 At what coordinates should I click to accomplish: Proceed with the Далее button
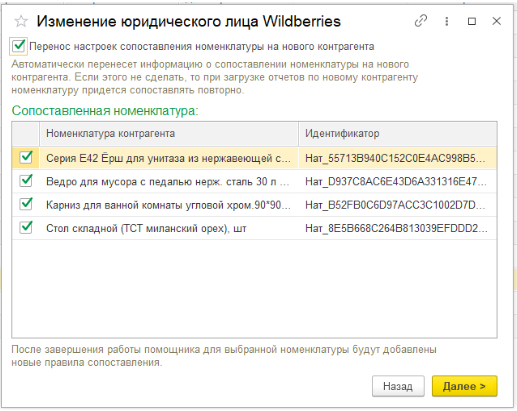464,386
